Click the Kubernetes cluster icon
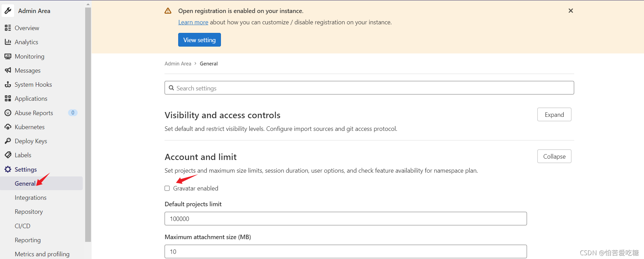Viewport: 644px width, 259px height. point(8,127)
